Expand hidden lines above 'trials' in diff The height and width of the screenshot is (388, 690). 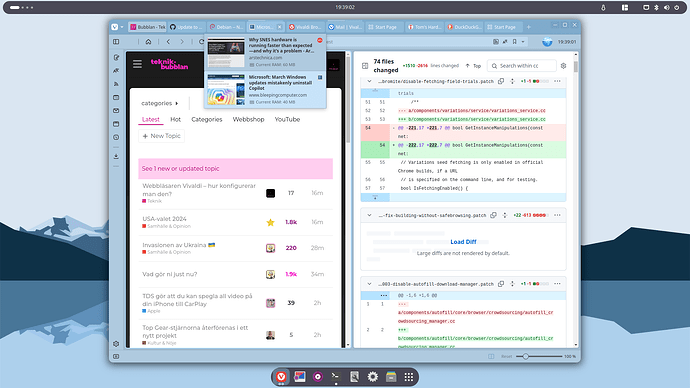375,93
